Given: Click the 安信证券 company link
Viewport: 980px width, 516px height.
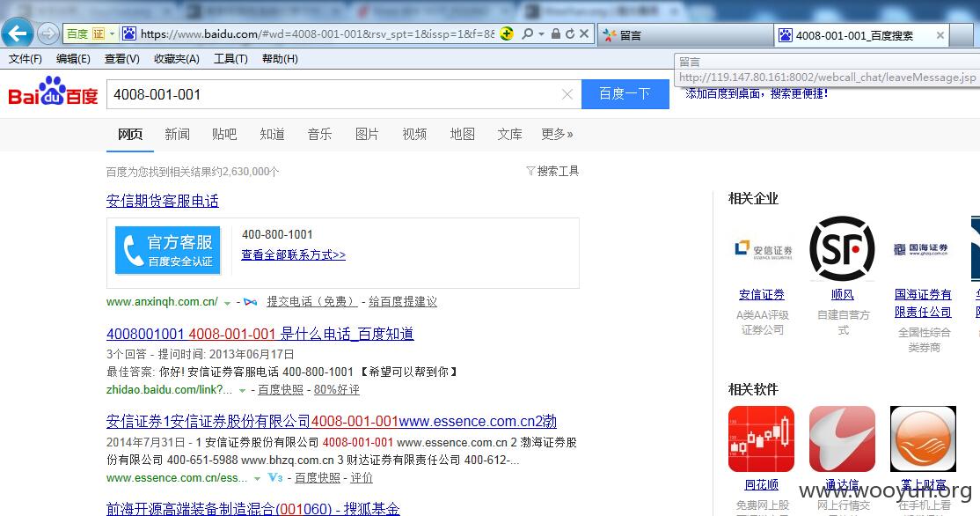Looking at the screenshot, I should (x=761, y=295).
